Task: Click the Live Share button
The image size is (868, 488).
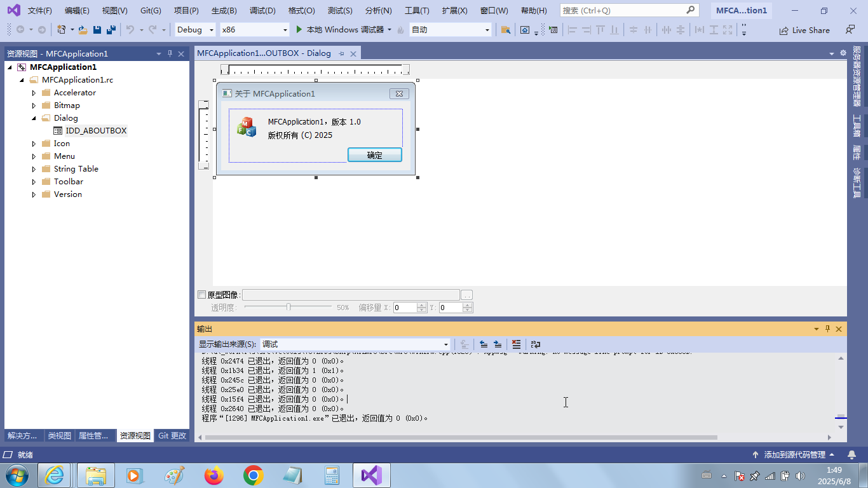Action: 804,30
